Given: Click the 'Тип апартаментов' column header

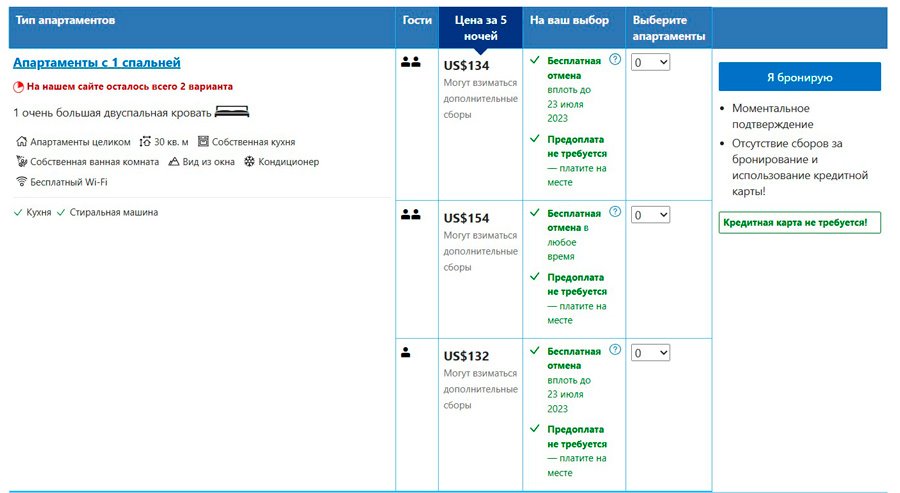Looking at the screenshot, I should (x=65, y=20).
